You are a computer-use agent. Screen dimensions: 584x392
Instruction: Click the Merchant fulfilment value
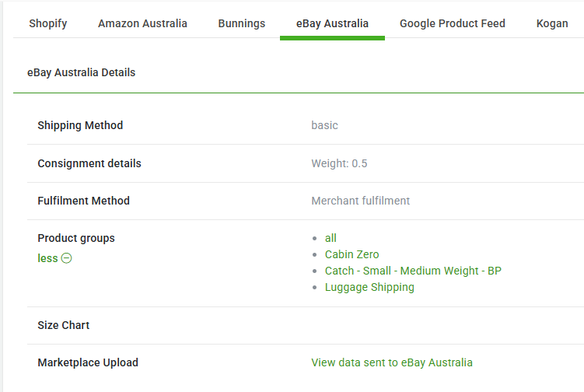click(x=361, y=201)
